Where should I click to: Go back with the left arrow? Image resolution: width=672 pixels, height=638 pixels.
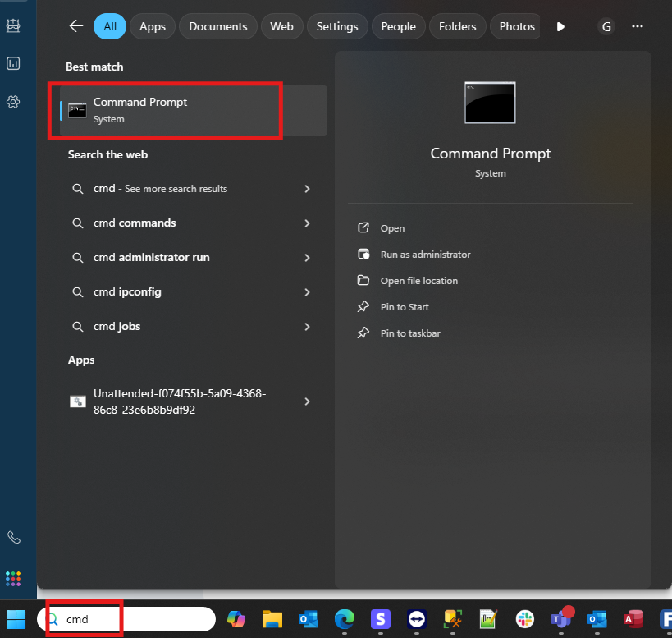coord(76,26)
